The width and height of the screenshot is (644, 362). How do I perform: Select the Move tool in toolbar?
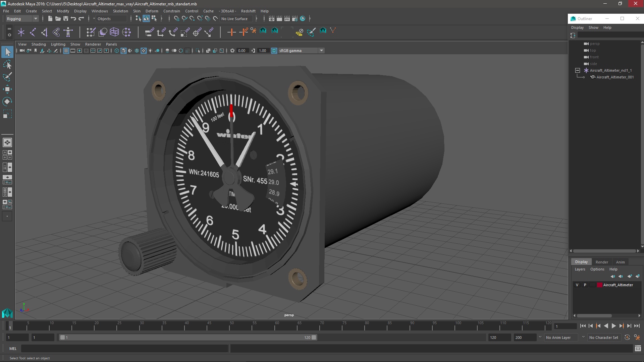[7, 89]
